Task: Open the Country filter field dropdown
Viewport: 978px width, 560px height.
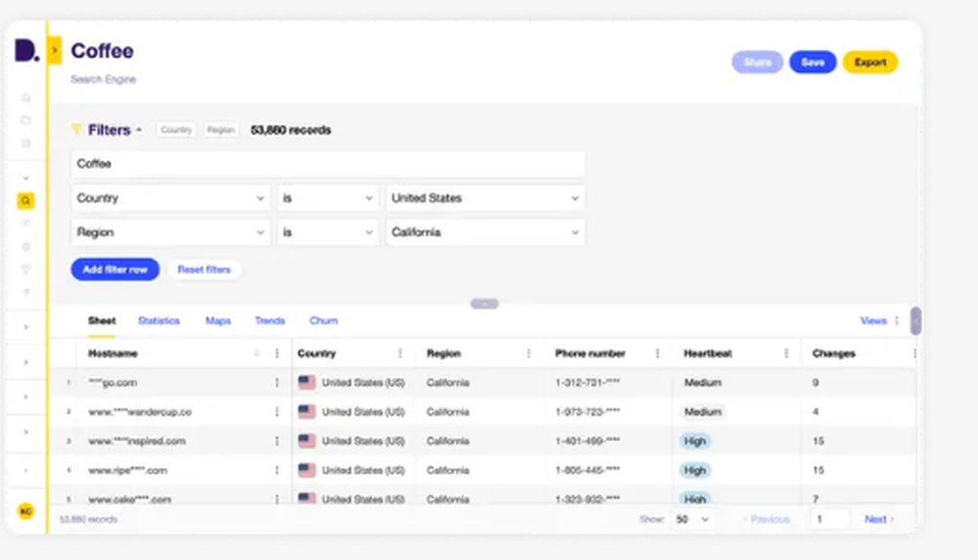Action: point(170,197)
